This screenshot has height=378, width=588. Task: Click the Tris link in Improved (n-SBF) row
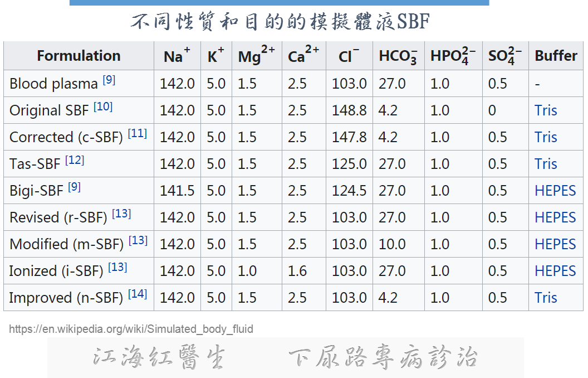[x=546, y=298]
